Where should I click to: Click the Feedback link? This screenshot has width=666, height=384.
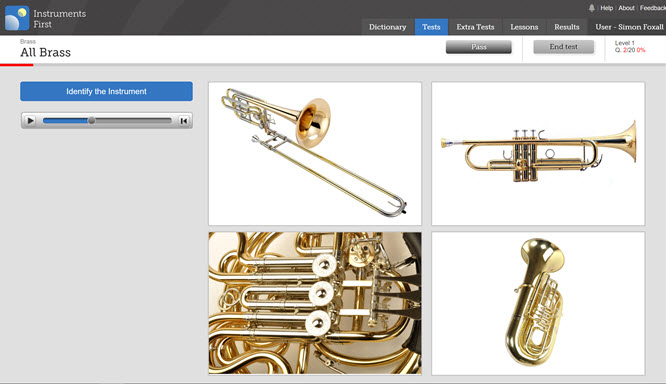click(x=652, y=8)
